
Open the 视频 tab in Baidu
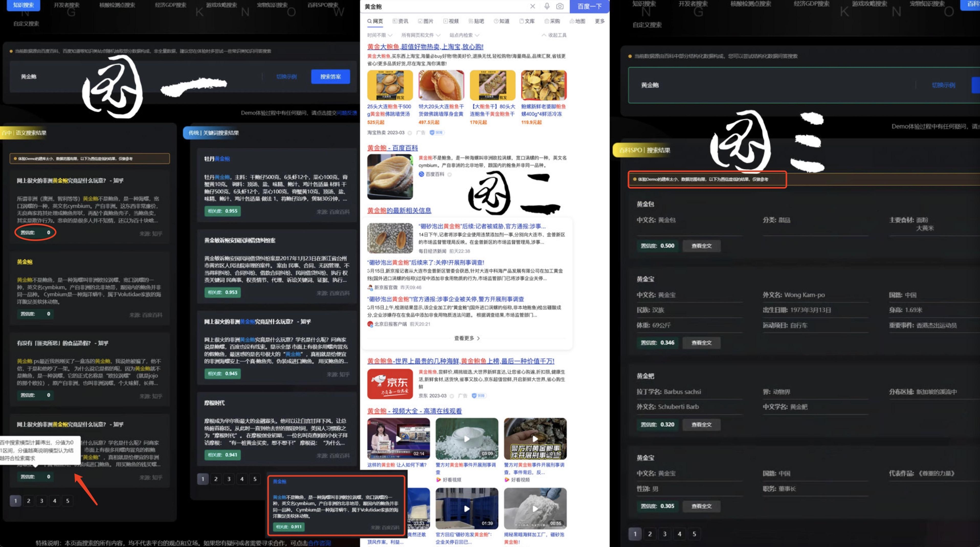451,21
